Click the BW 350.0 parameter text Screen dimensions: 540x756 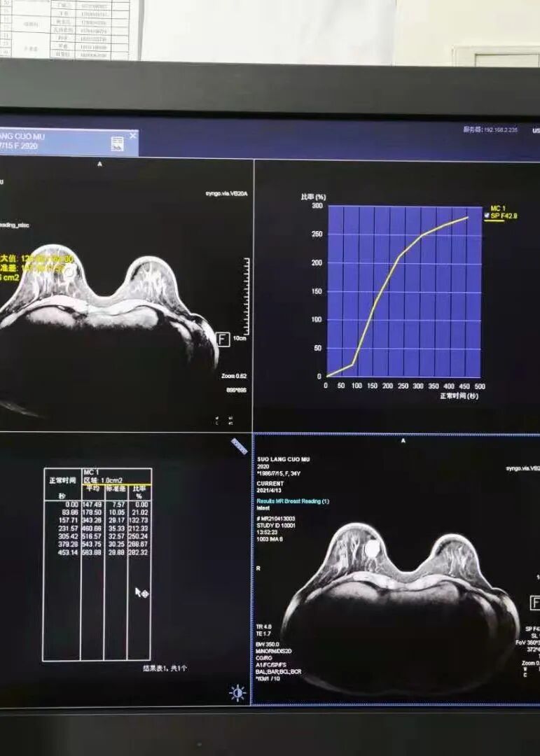[268, 644]
